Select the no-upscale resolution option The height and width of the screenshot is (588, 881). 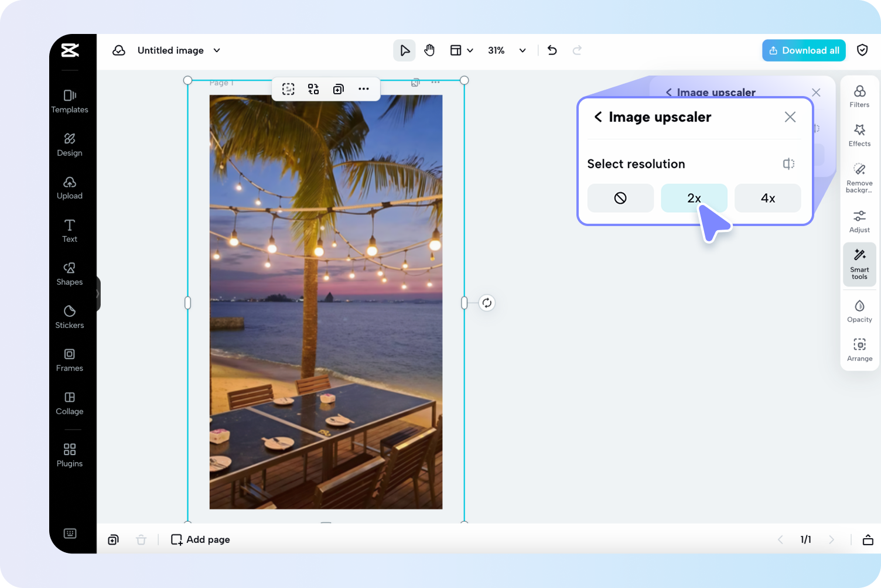pyautogui.click(x=620, y=198)
